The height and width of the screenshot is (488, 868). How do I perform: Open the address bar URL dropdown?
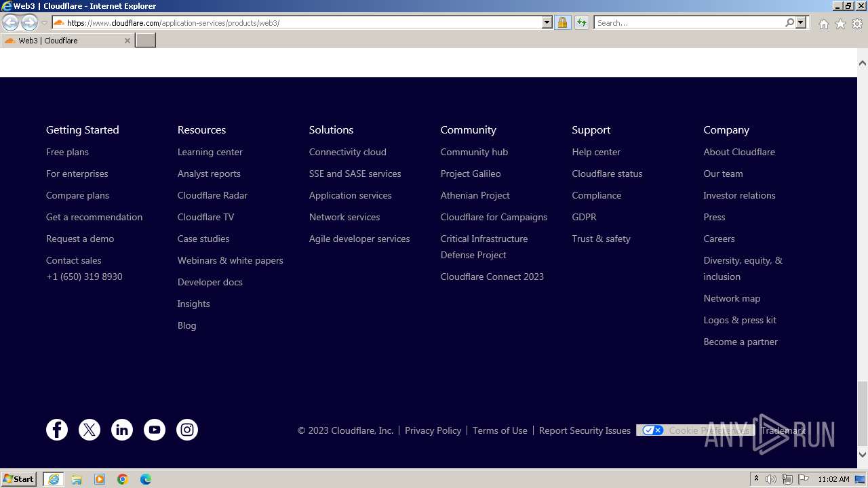click(547, 23)
